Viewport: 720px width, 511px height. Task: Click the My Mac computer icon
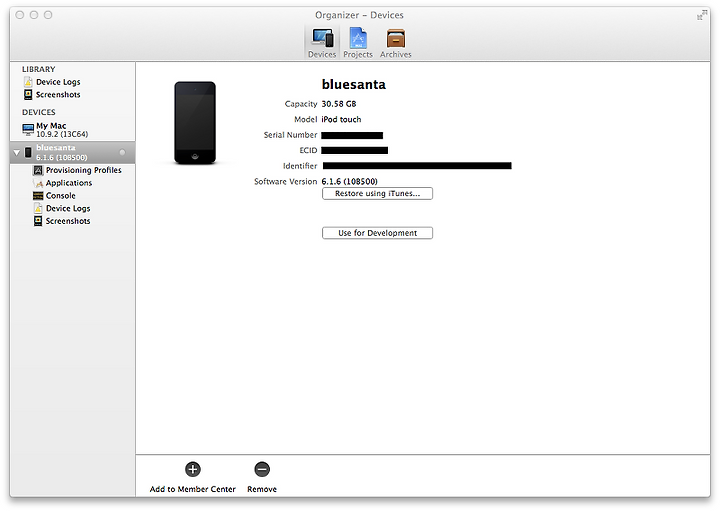[28, 130]
